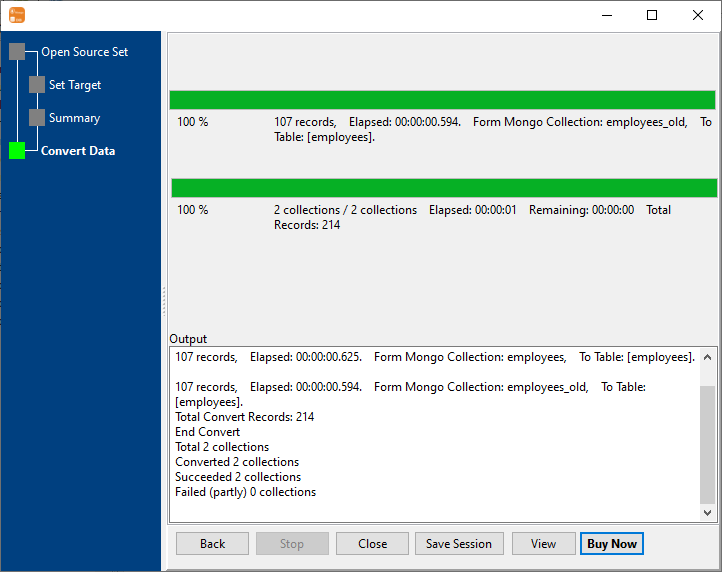Open the Summary step label
The image size is (722, 572).
74,118
